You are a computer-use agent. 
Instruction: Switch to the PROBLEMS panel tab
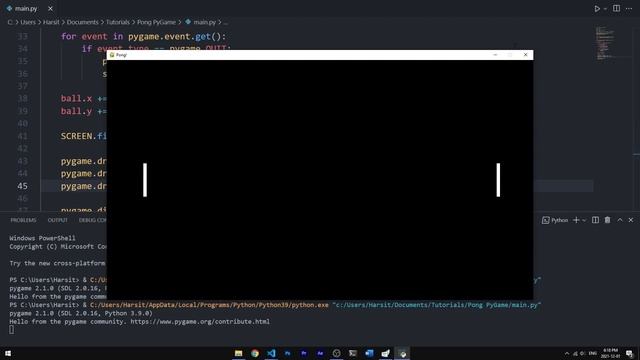tap(23, 220)
